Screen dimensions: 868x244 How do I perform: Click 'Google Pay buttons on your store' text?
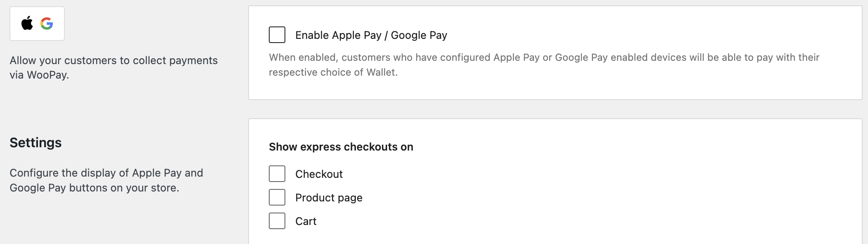pyautogui.click(x=93, y=188)
